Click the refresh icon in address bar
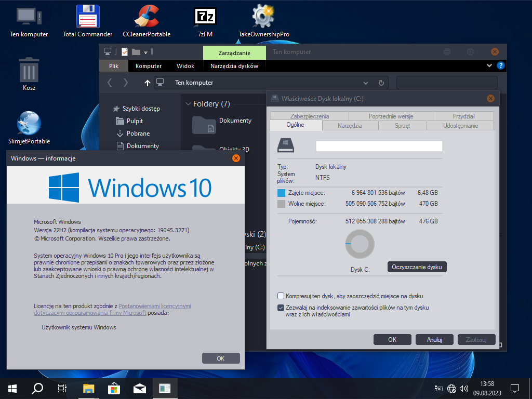Viewport: 532px width, 399px height. pyautogui.click(x=381, y=83)
